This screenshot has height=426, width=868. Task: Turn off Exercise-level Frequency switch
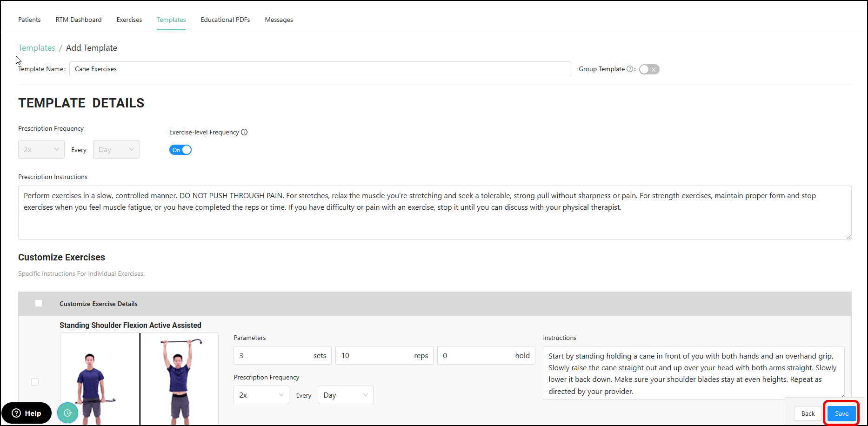[x=180, y=150]
